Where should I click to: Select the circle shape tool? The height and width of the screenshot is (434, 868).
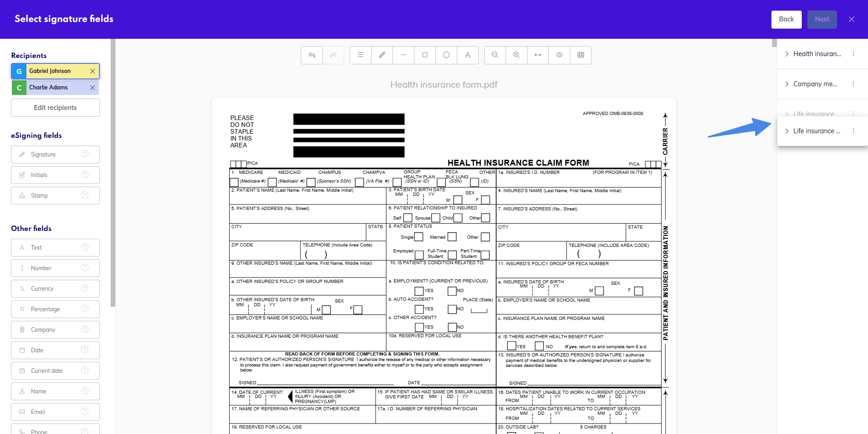coord(446,55)
